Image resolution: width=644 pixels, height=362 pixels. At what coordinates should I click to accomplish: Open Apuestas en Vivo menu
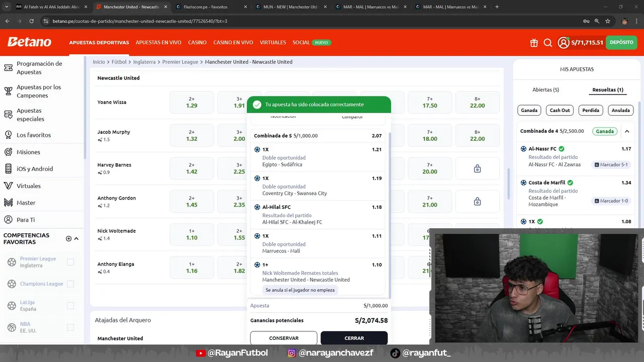[x=158, y=43]
